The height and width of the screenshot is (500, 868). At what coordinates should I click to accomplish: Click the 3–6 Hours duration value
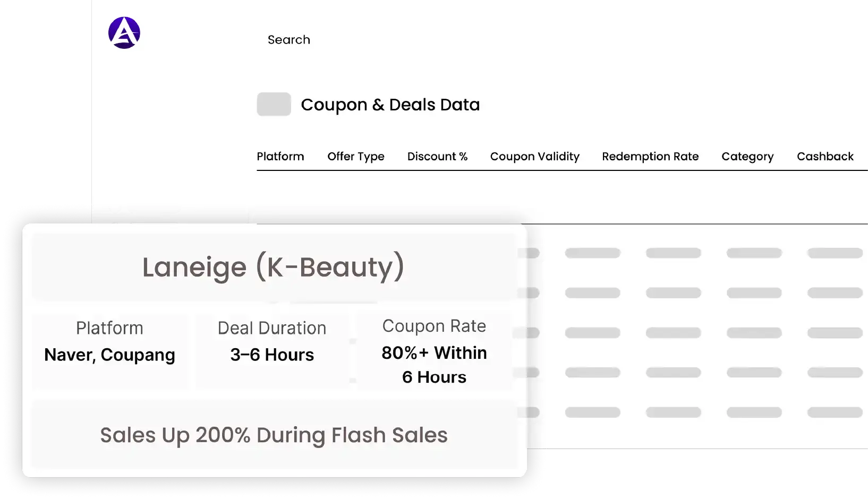(x=272, y=355)
